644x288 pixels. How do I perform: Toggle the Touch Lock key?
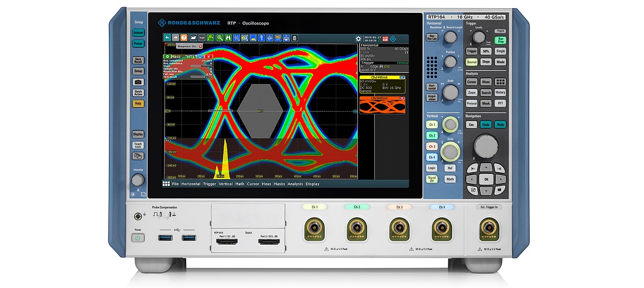click(138, 145)
